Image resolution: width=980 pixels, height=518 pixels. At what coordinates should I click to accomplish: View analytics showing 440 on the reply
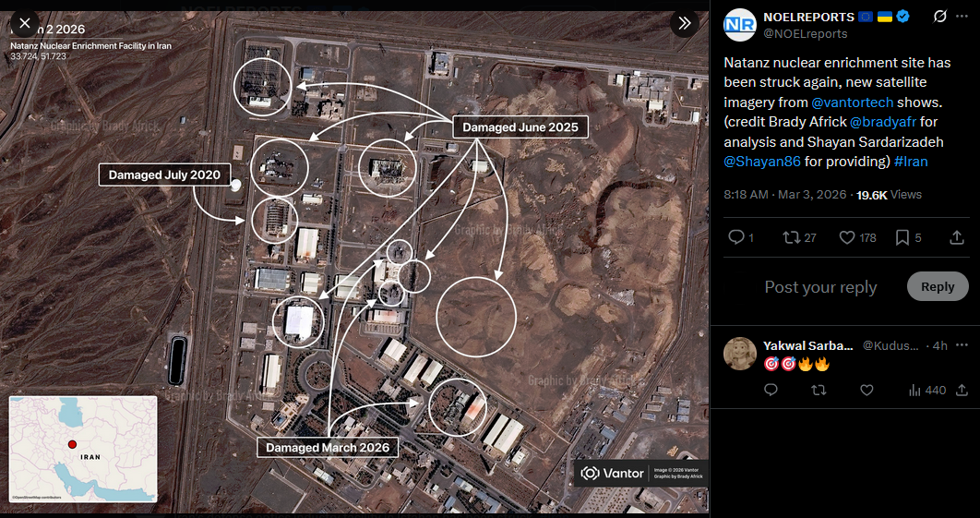(x=926, y=390)
